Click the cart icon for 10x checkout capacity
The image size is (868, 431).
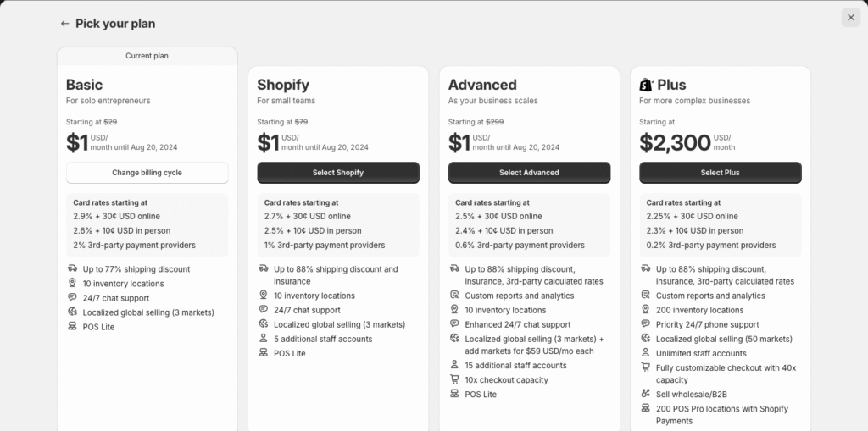tap(455, 380)
